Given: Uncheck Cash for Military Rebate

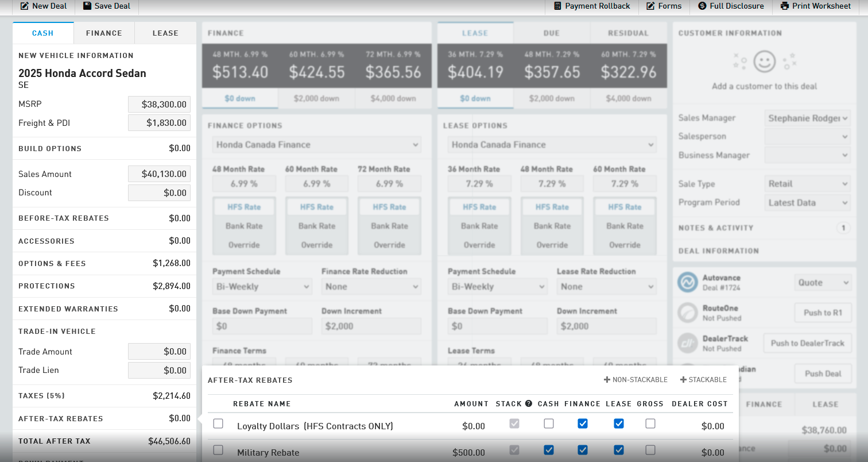Looking at the screenshot, I should (549, 450).
